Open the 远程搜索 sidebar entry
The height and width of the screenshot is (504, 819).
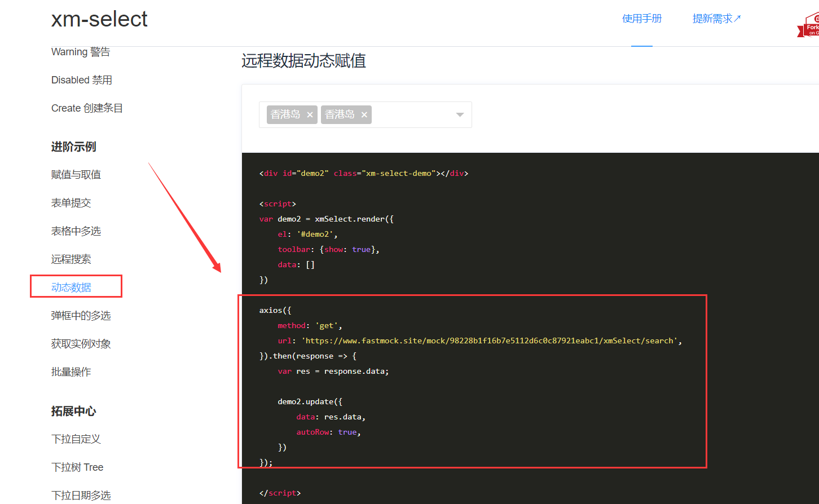(x=71, y=259)
